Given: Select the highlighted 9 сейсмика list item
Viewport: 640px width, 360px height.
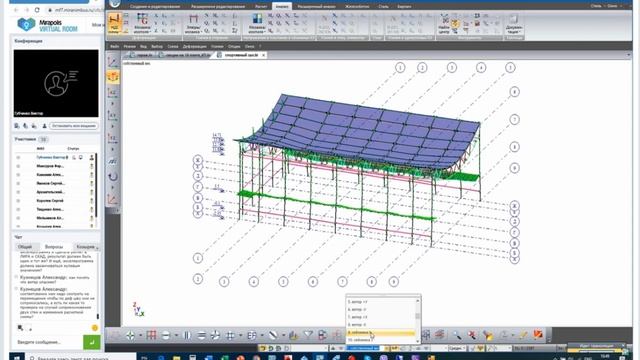Looking at the screenshot, I should point(380,333).
